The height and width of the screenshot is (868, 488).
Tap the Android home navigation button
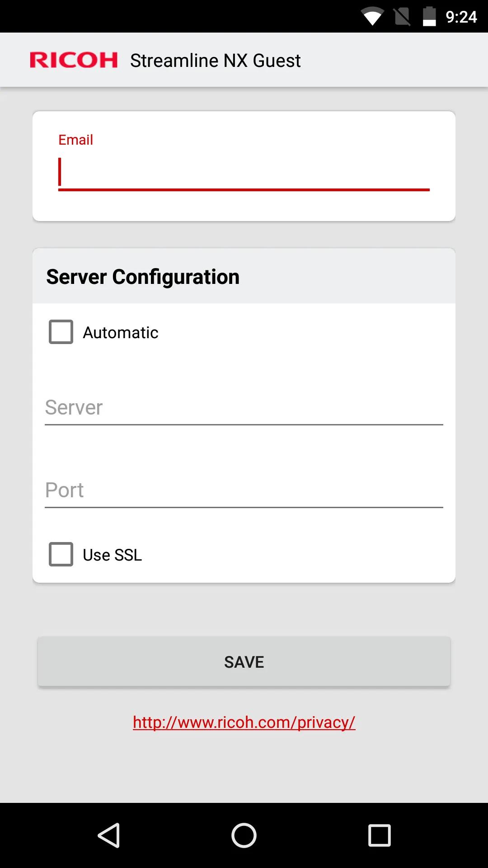pos(244,835)
